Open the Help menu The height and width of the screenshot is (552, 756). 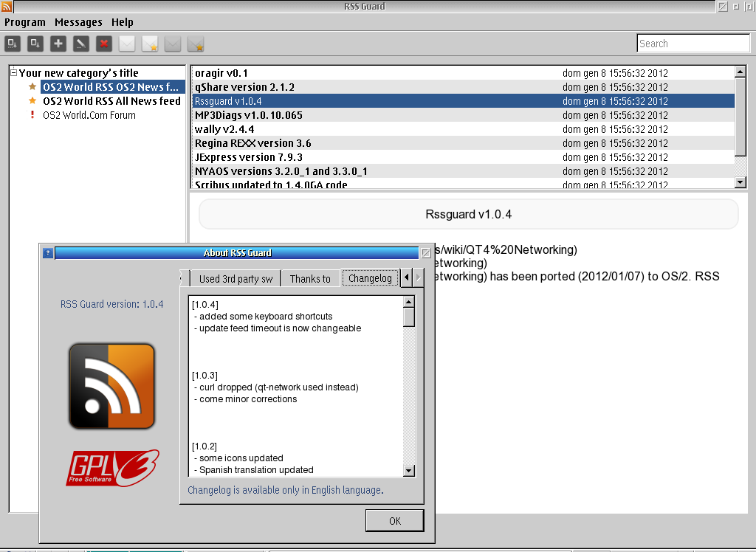[123, 22]
